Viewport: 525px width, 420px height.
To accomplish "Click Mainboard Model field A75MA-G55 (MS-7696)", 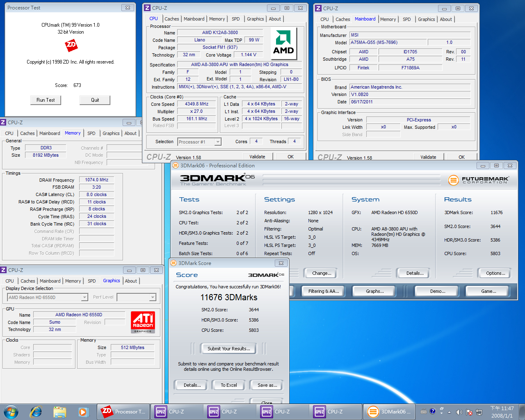I will (x=388, y=42).
